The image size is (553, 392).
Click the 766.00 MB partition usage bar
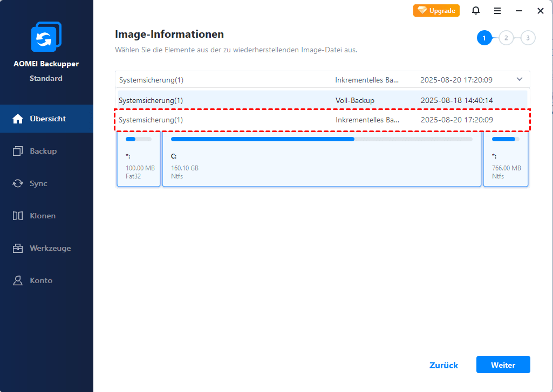506,139
